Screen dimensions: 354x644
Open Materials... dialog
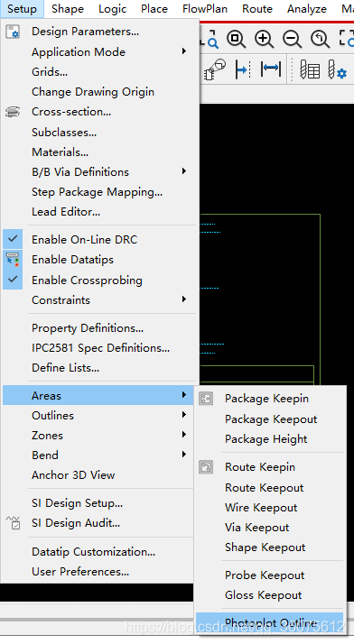(99, 152)
